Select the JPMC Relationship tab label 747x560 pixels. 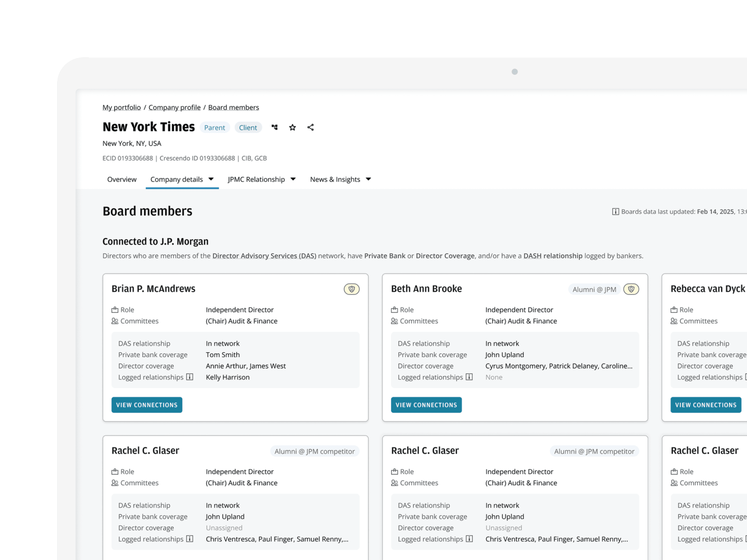(256, 179)
